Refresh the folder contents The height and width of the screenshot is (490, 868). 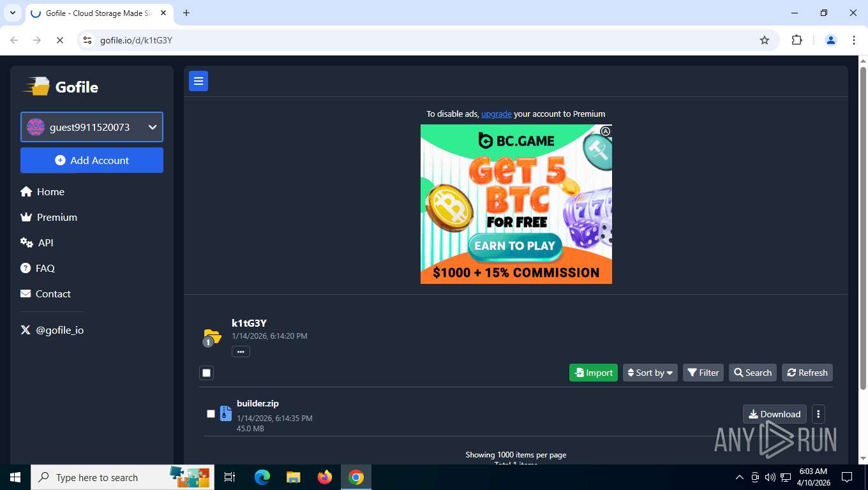coord(807,373)
